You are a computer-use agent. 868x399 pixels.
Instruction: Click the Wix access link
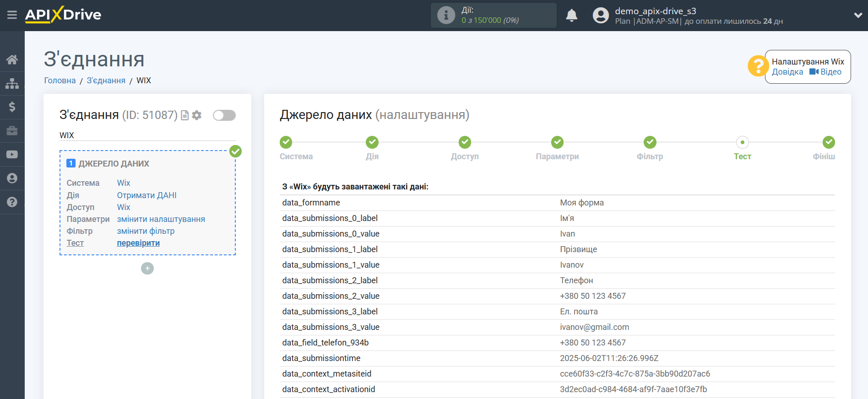click(x=124, y=207)
